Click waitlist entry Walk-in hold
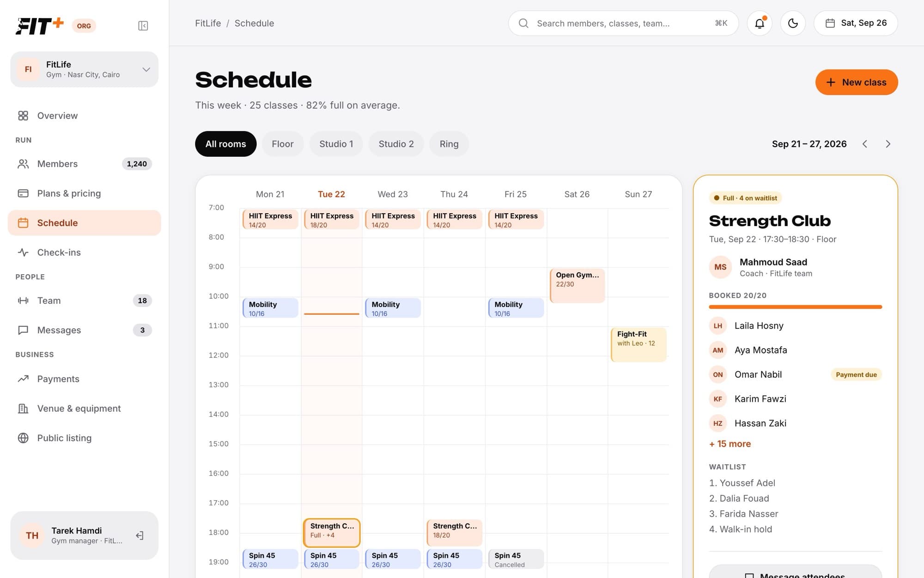The image size is (924, 578). pos(741,529)
